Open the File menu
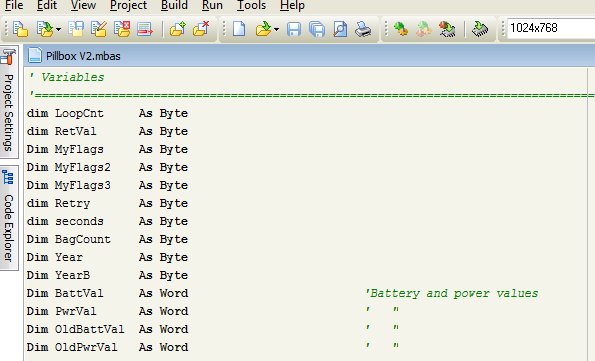Image resolution: width=595 pixels, height=361 pixels. click(x=14, y=6)
